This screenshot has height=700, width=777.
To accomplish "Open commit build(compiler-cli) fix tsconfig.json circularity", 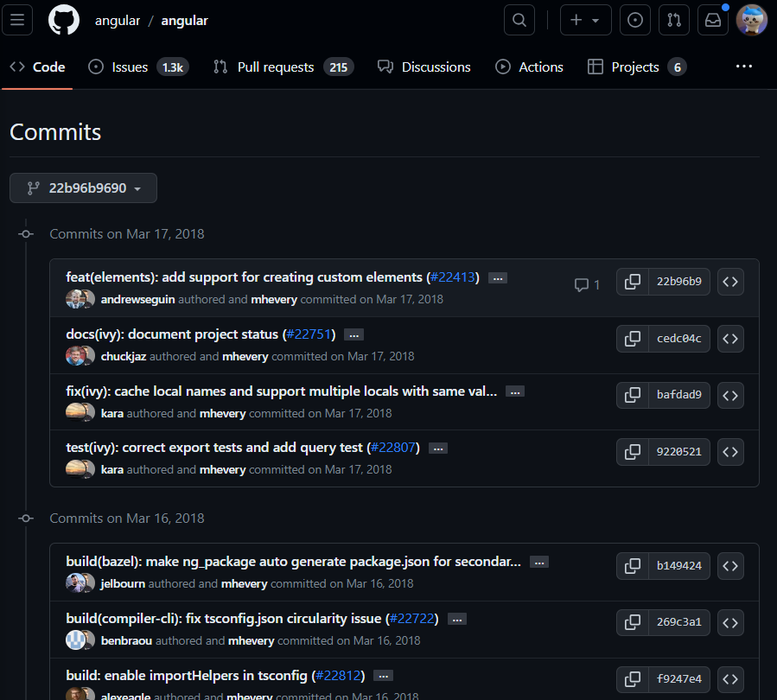I will tap(224, 618).
